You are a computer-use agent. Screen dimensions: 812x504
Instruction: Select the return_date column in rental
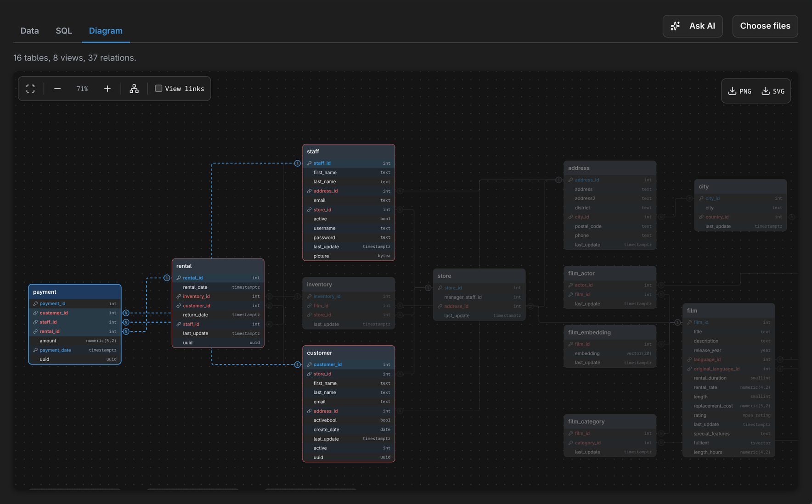tap(218, 315)
